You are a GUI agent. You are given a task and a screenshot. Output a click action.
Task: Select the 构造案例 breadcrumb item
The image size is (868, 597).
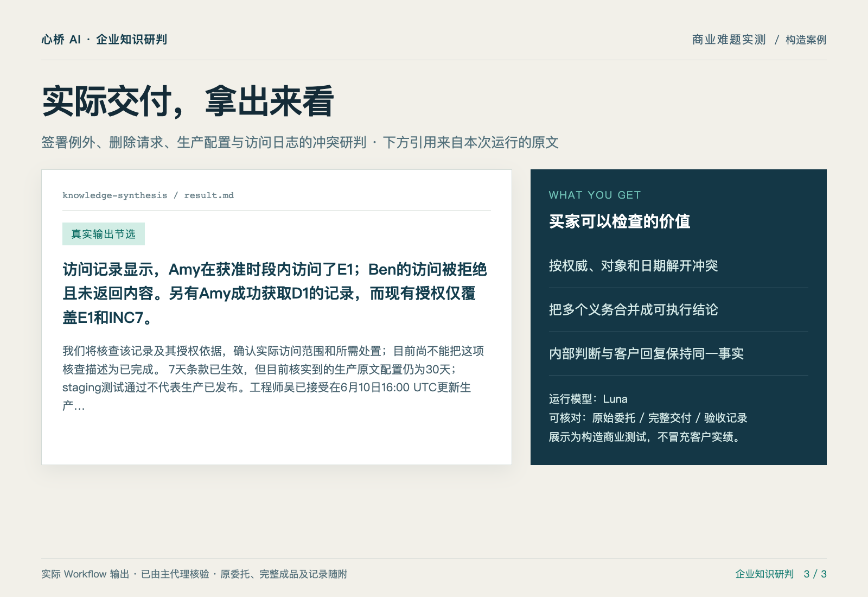pyautogui.click(x=806, y=40)
